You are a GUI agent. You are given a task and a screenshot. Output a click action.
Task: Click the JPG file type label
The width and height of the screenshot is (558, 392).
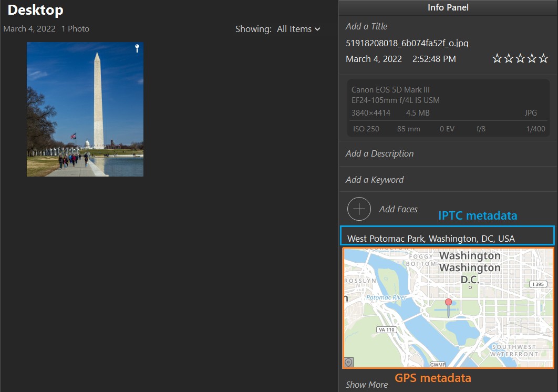tap(531, 113)
